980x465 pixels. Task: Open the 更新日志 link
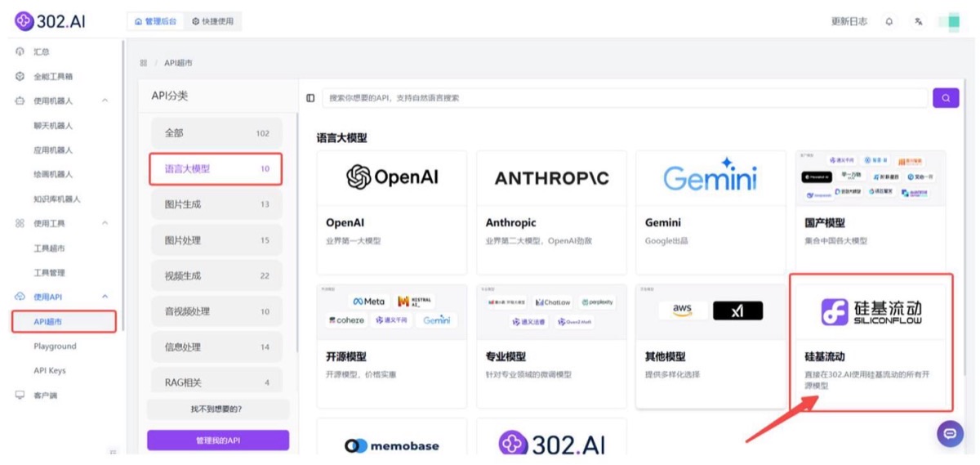(x=849, y=21)
